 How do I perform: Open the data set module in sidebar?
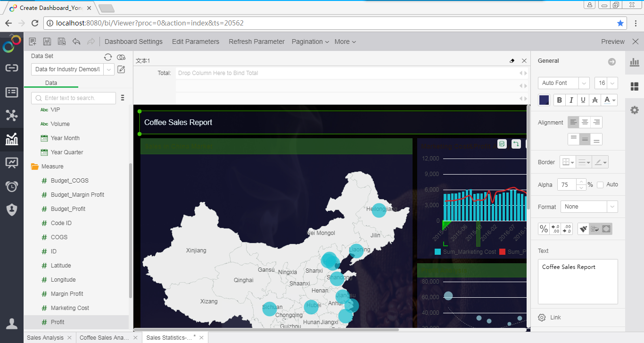(x=12, y=92)
